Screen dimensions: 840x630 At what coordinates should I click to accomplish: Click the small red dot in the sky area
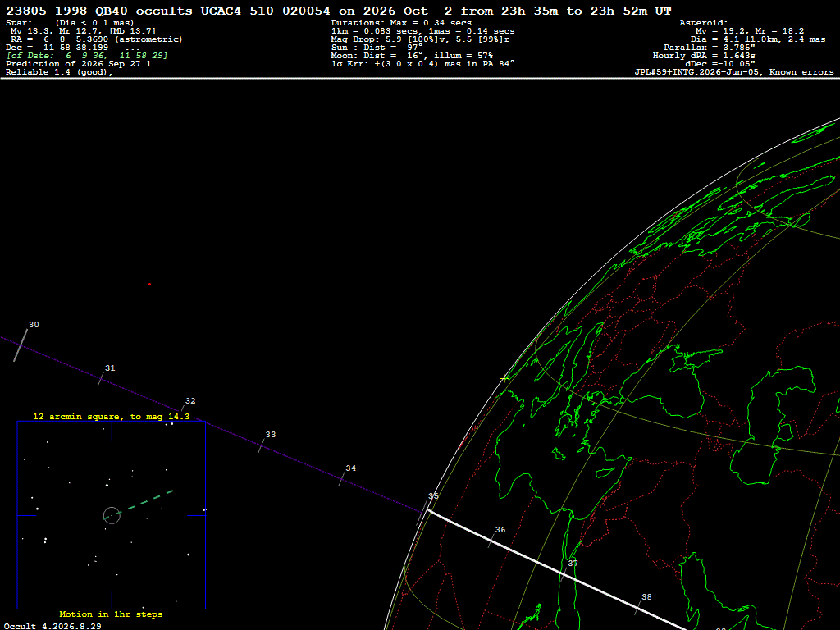click(149, 284)
